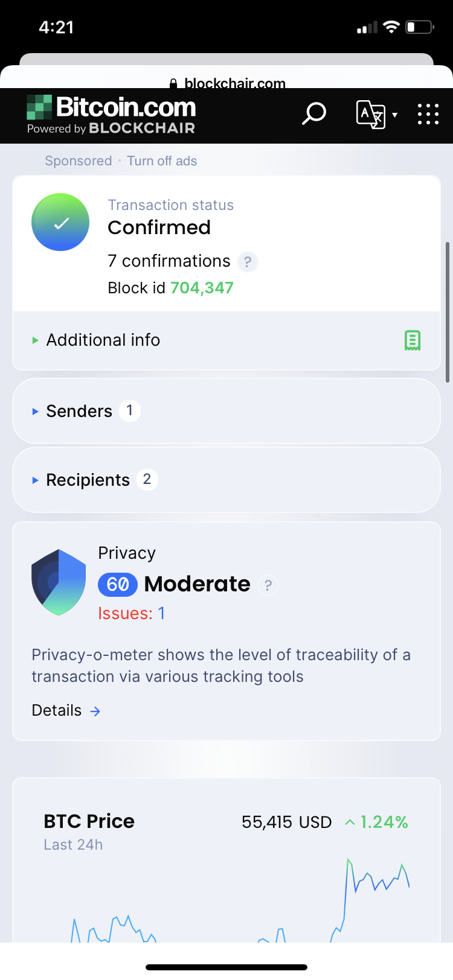The width and height of the screenshot is (453, 980).
Task: Expand the Recipients section
Action: pyautogui.click(x=88, y=480)
